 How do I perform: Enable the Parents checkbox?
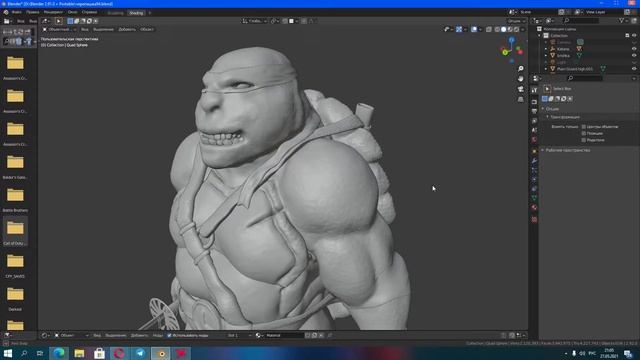pyautogui.click(x=584, y=140)
